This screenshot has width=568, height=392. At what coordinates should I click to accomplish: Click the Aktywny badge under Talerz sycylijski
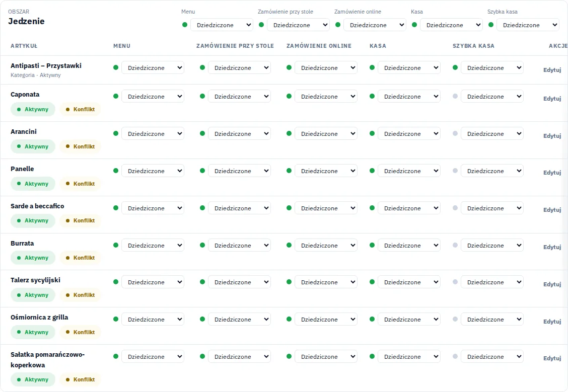(x=33, y=295)
